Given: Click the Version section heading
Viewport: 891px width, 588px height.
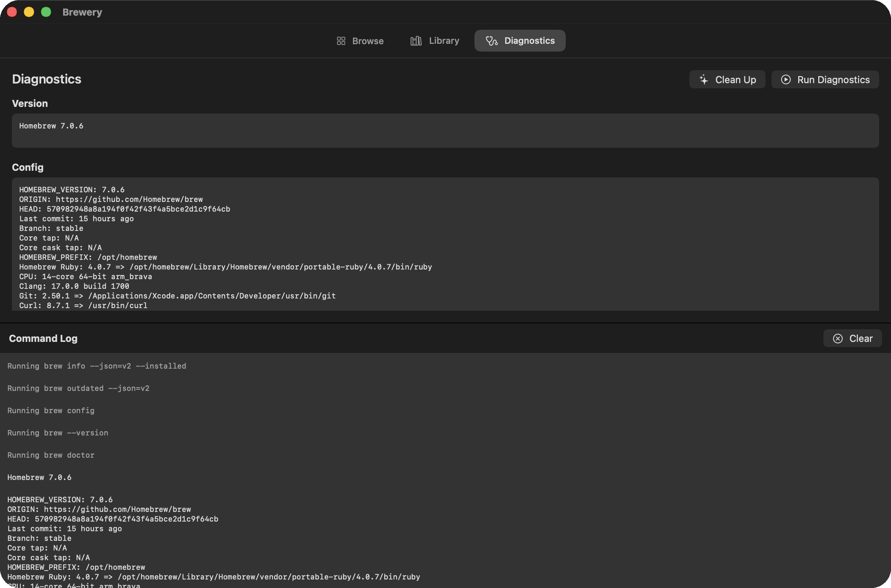Looking at the screenshot, I should tap(30, 104).
